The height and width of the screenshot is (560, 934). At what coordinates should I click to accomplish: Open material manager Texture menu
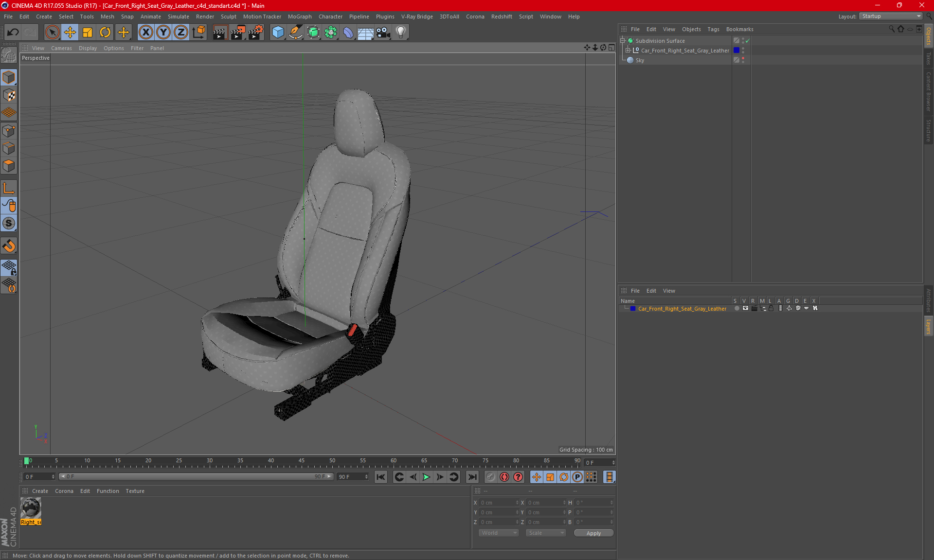[x=135, y=491]
